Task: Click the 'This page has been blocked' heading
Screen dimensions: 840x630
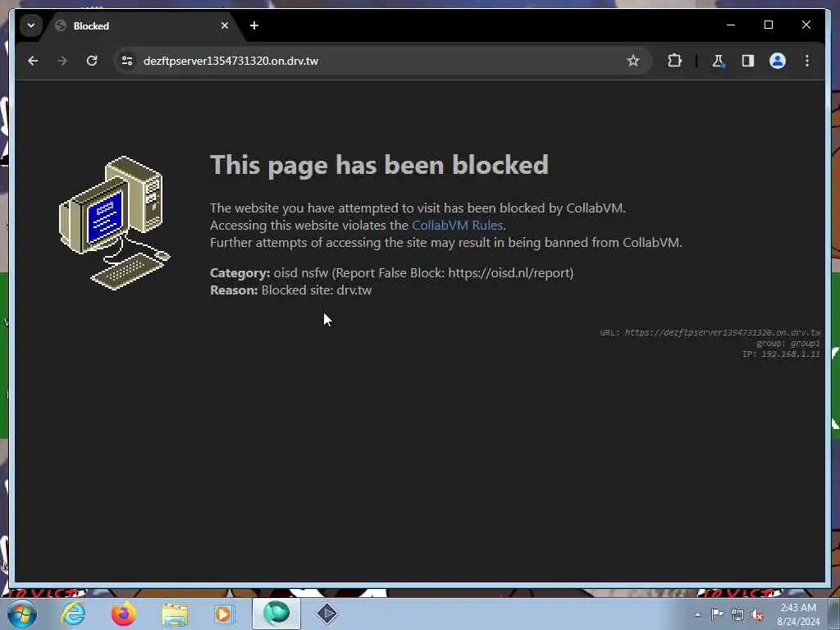Action: coord(379,165)
